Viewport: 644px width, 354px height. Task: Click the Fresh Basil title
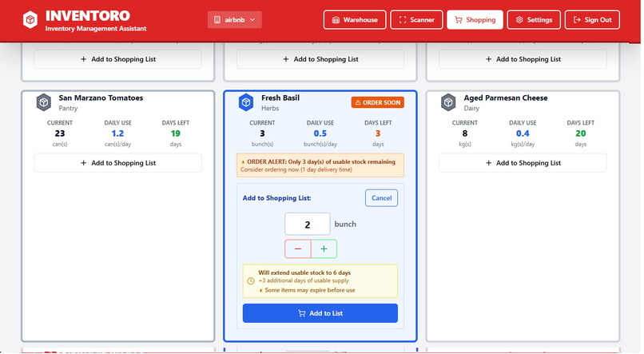pos(280,97)
